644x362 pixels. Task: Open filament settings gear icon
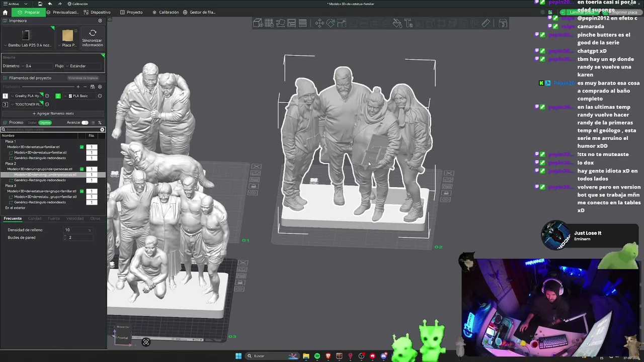point(100,86)
